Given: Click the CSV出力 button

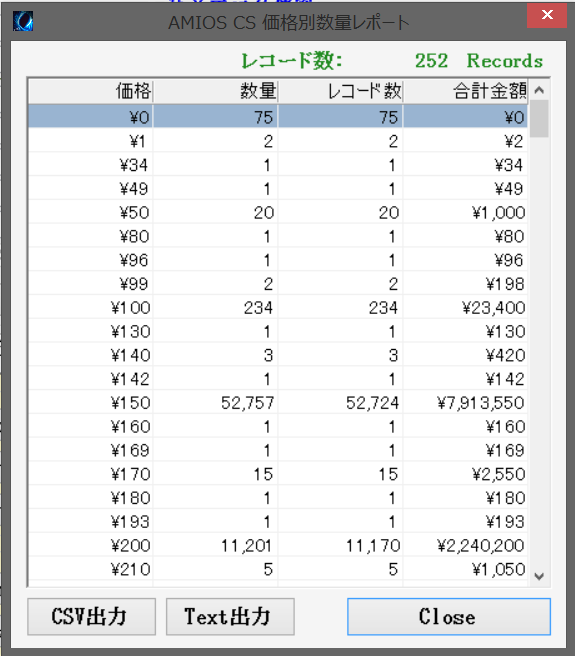Looking at the screenshot, I should tap(91, 616).
